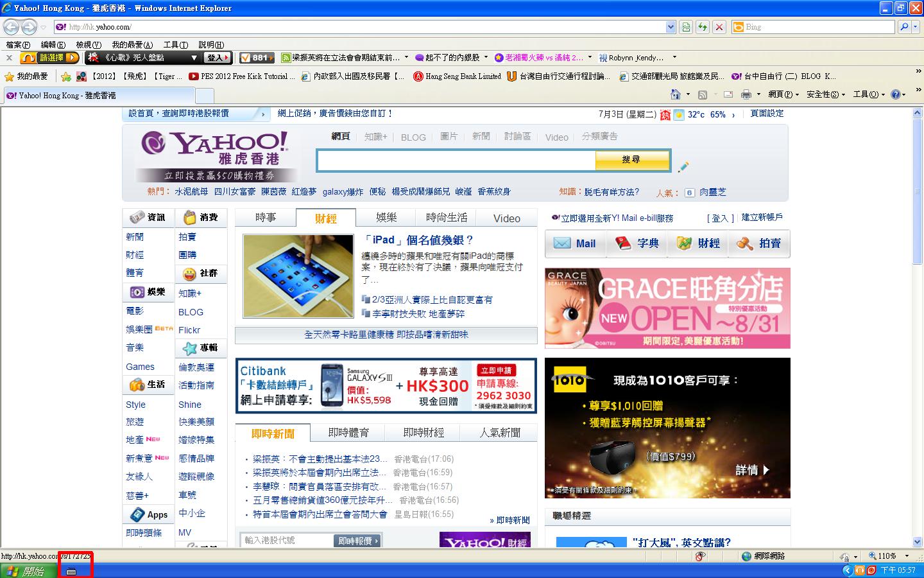Expand the 網頁 Page command dropdown
This screenshot has height=578, width=924.
coord(783,94)
